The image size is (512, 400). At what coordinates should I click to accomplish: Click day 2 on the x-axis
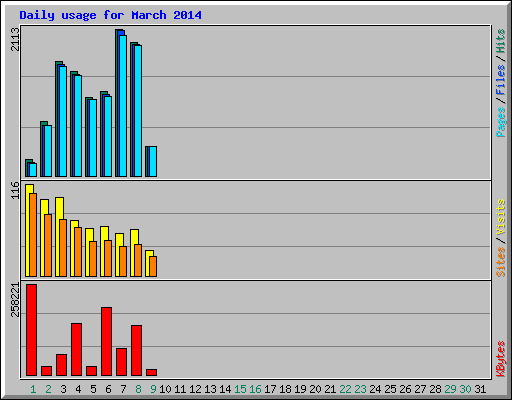(48, 389)
